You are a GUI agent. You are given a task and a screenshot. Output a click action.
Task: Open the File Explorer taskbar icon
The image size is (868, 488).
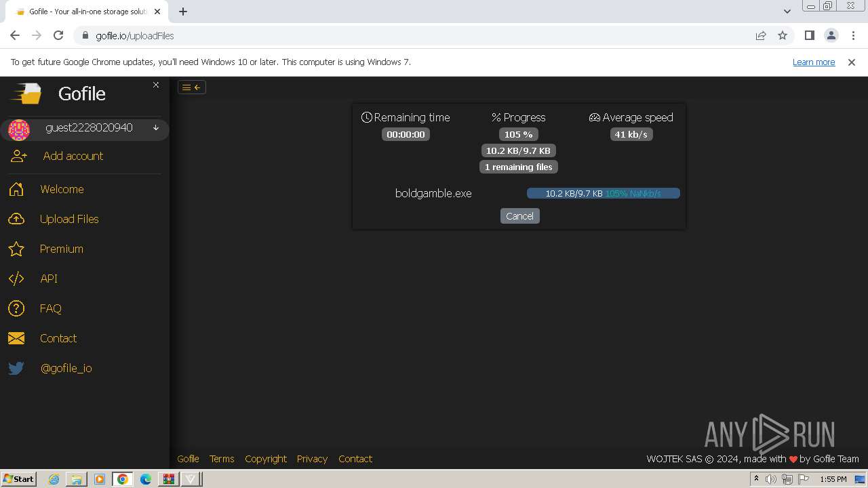click(x=77, y=479)
